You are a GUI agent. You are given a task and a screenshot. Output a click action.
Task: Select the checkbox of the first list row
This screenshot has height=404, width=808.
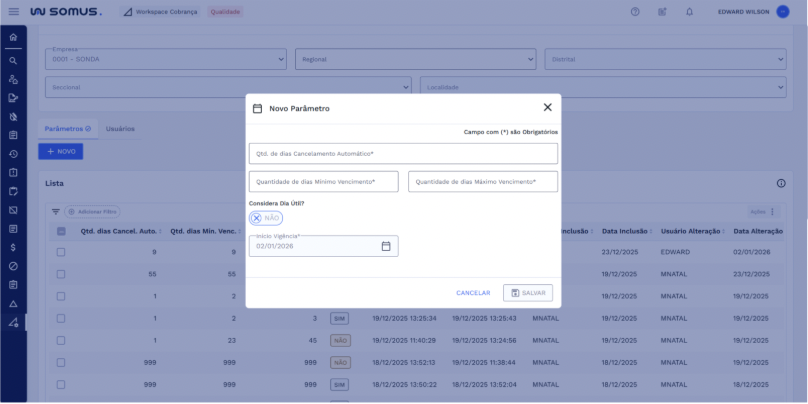click(61, 252)
